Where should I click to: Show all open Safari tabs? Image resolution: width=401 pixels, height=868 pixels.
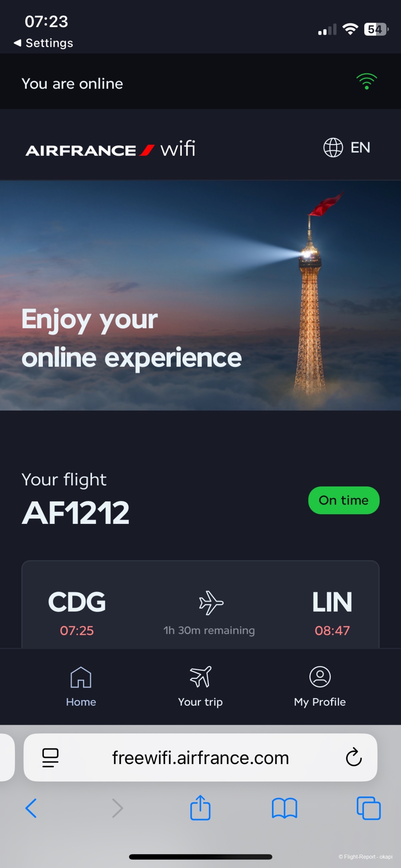tap(369, 808)
